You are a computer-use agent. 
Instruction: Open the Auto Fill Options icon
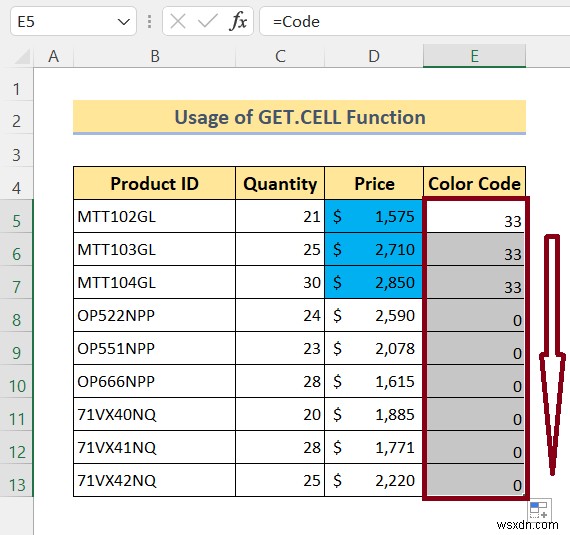539,510
